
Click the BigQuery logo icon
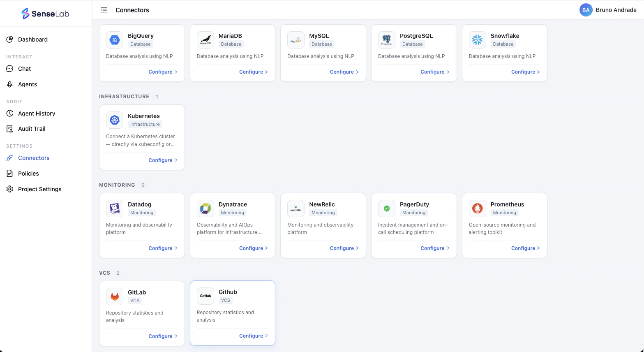pos(115,40)
